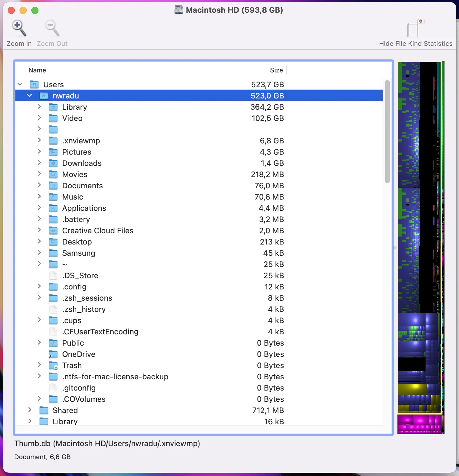Click the 218,2 MB size value
459x476 pixels.
(x=268, y=174)
